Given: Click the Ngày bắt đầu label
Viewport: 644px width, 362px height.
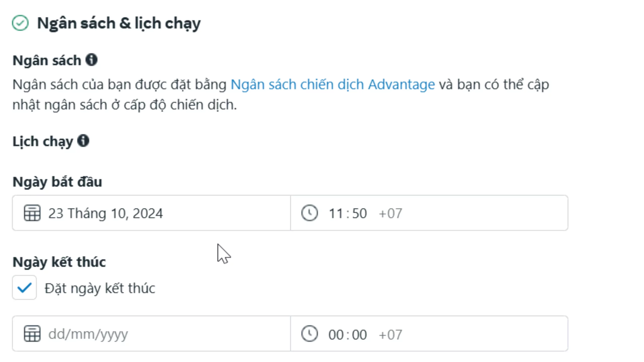Looking at the screenshot, I should click(57, 182).
